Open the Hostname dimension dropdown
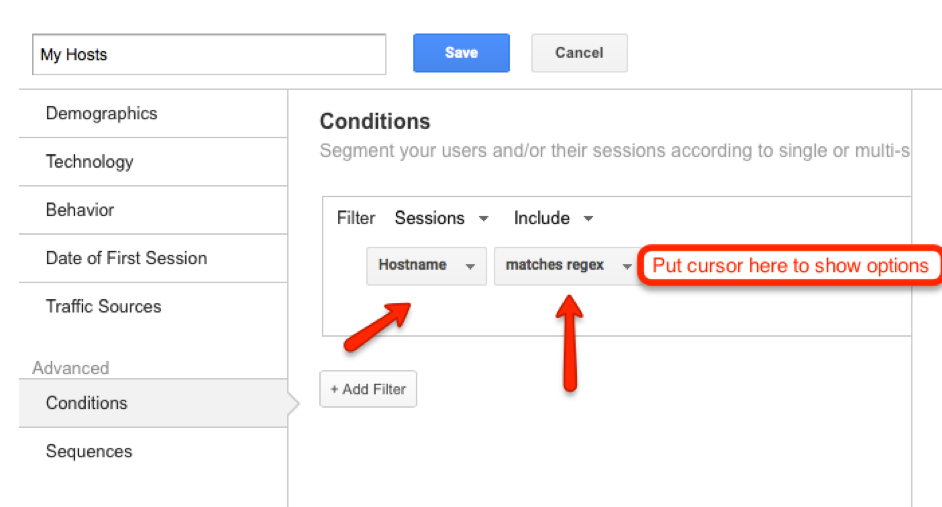 coord(426,266)
